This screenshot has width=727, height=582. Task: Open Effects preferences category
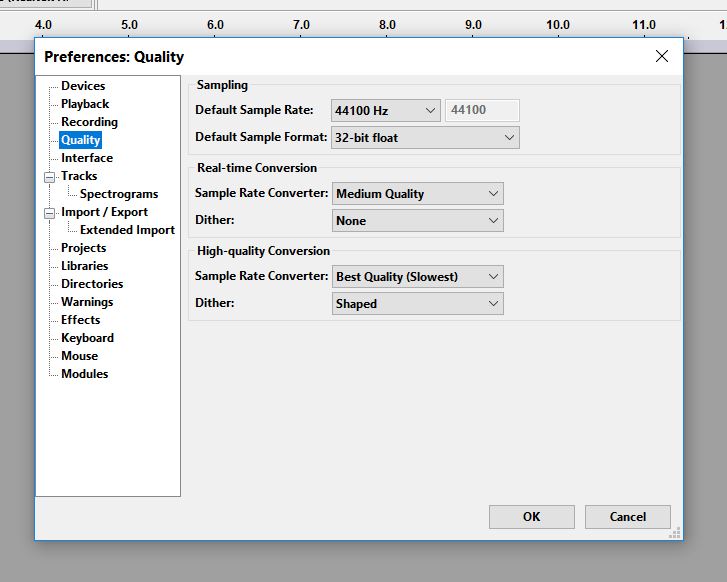tap(80, 320)
